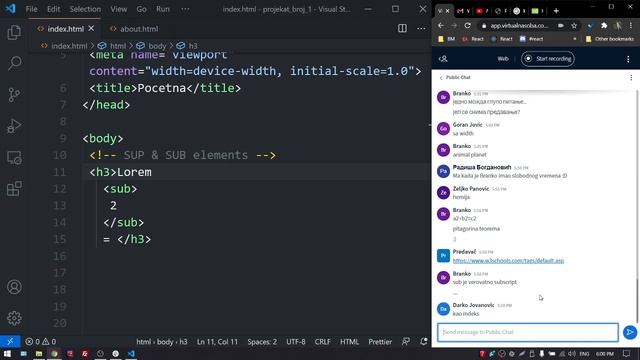The image size is (640, 360).
Task: Go back in the Chrome browser
Action: click(x=441, y=25)
